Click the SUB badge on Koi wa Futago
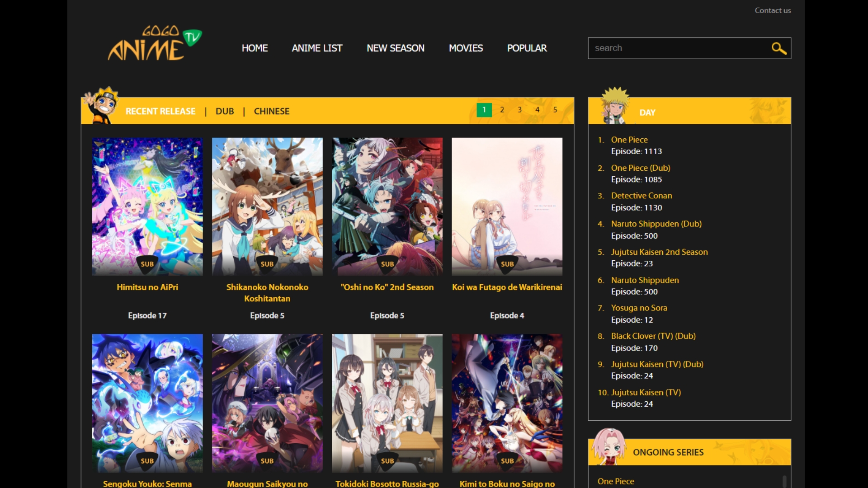The height and width of the screenshot is (488, 868). (x=507, y=264)
